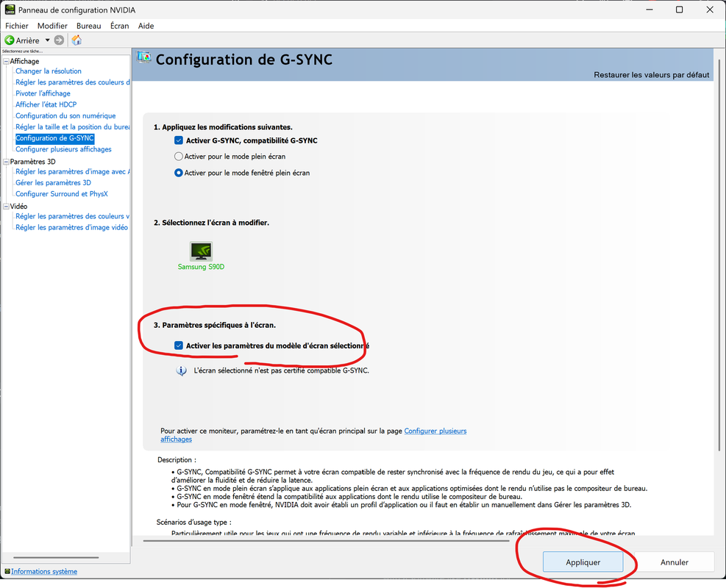The width and height of the screenshot is (726, 588).
Task: Open the Home icon in toolbar
Action: (x=76, y=40)
